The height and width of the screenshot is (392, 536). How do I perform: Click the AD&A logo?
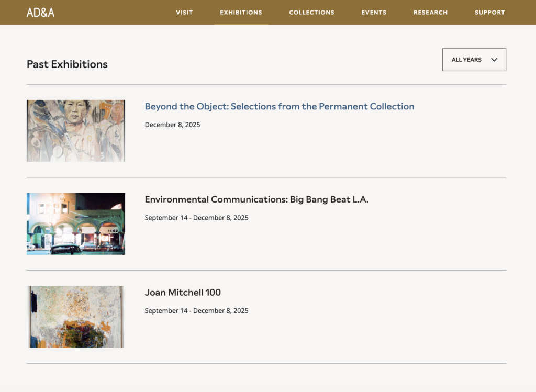(40, 12)
